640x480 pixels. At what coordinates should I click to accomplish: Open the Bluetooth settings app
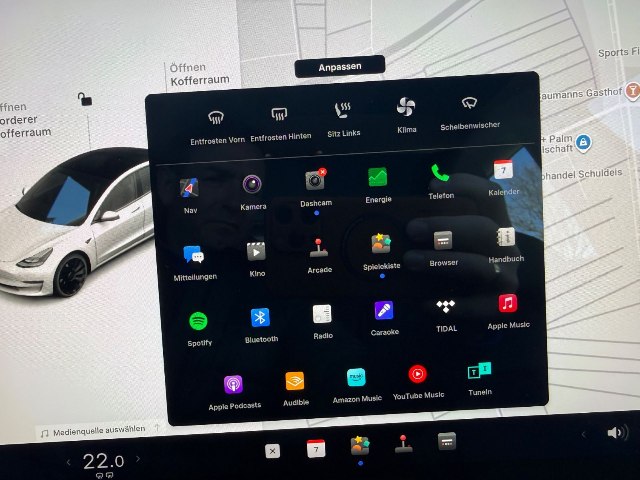(x=261, y=318)
